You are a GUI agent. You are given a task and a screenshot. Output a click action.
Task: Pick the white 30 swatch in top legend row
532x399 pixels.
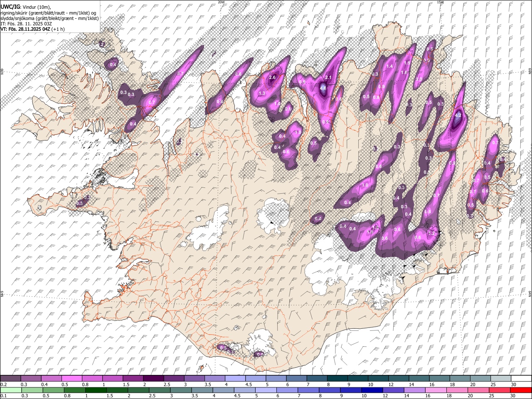pyautogui.click(x=521, y=379)
